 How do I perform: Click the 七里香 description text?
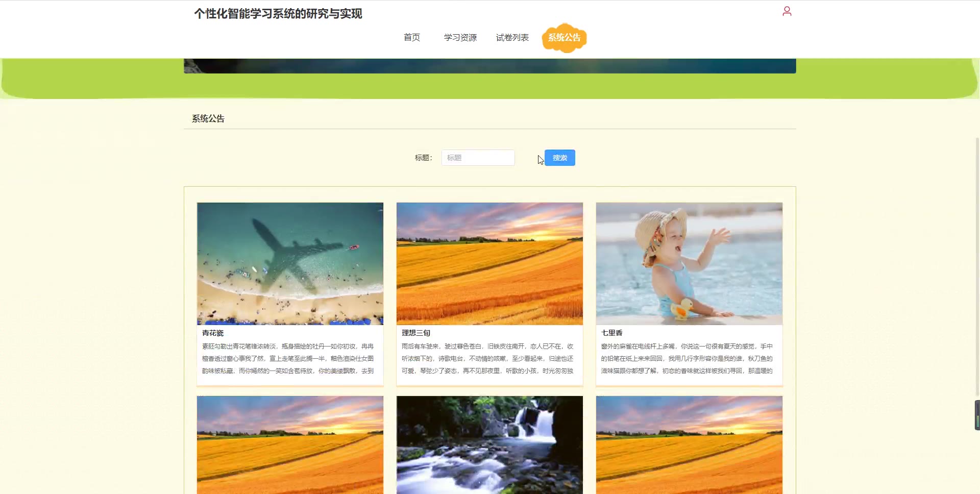click(x=687, y=359)
